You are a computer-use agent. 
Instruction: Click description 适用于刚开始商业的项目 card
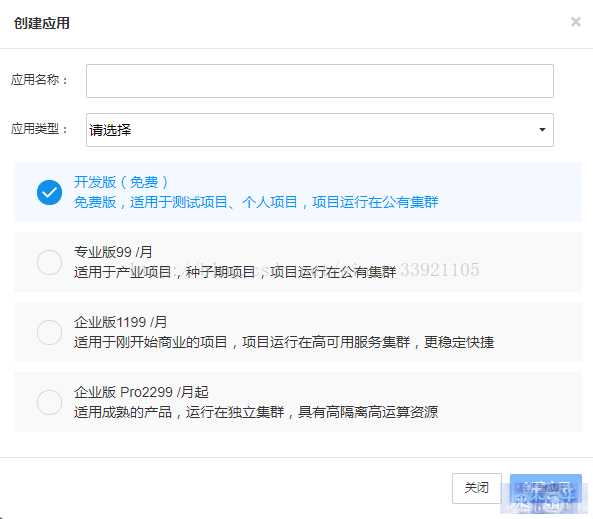coord(284,342)
